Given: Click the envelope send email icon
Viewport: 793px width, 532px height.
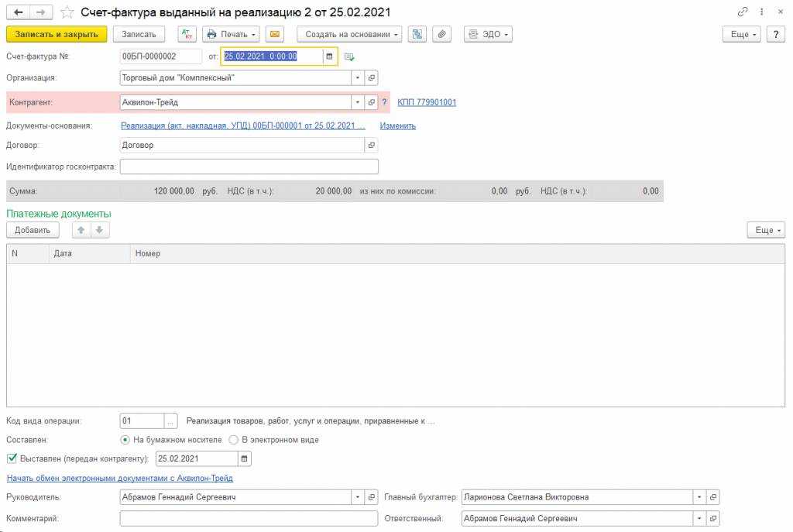Looking at the screenshot, I should [x=274, y=34].
